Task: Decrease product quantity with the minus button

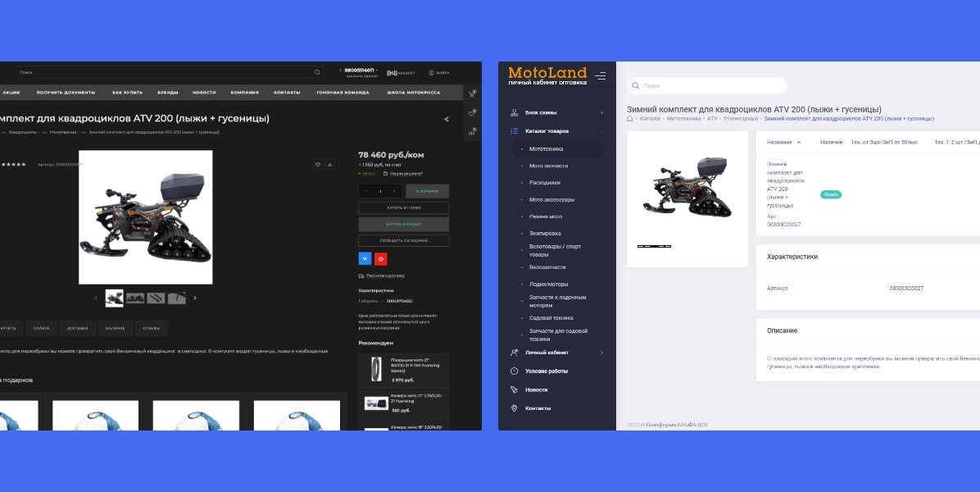Action: pos(366,191)
